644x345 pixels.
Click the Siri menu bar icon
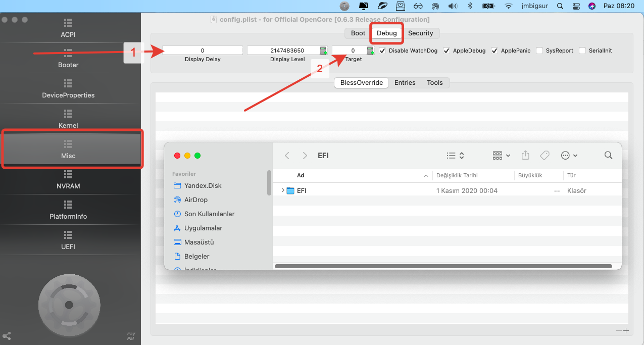click(592, 6)
